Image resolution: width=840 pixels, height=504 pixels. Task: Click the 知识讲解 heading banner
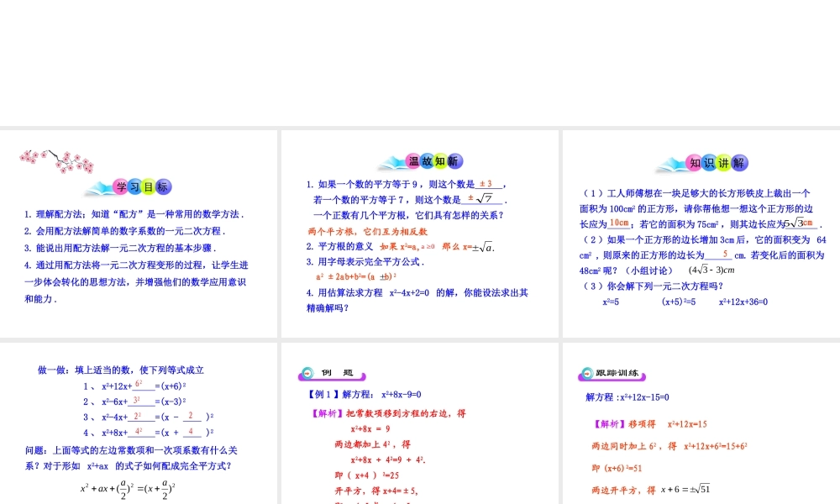coord(704,163)
